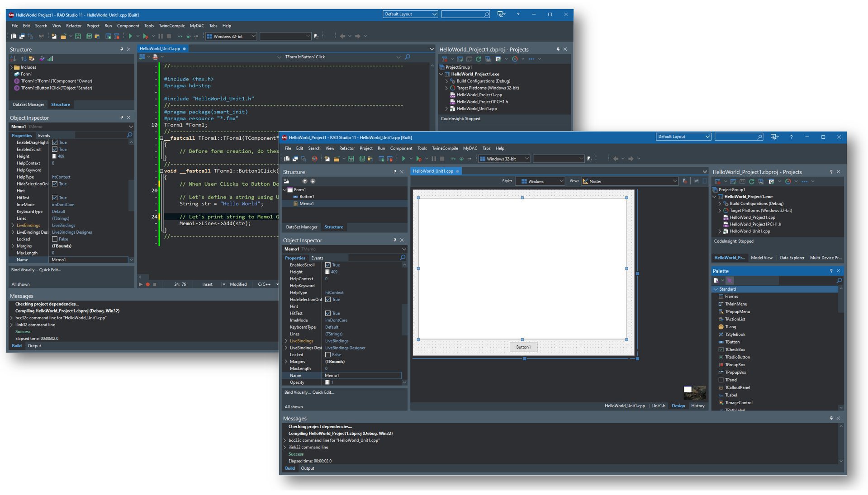Click the Pause icon in front window toolbar
The width and height of the screenshot is (868, 495).
point(434,159)
